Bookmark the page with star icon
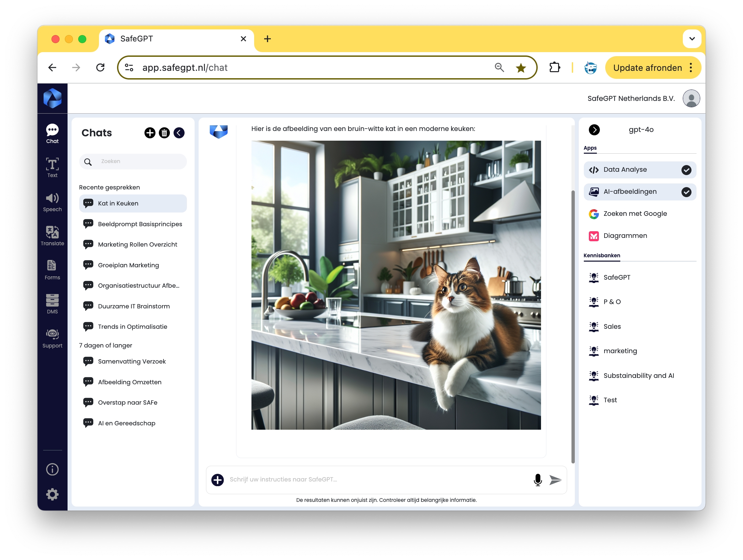The width and height of the screenshot is (743, 560). pyautogui.click(x=521, y=68)
